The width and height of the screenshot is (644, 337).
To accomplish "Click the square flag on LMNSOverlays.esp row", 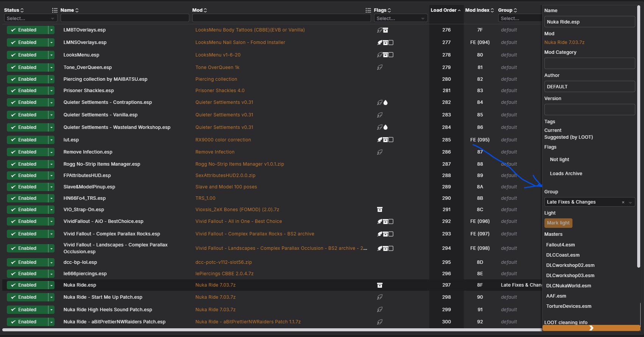I will coord(391,42).
